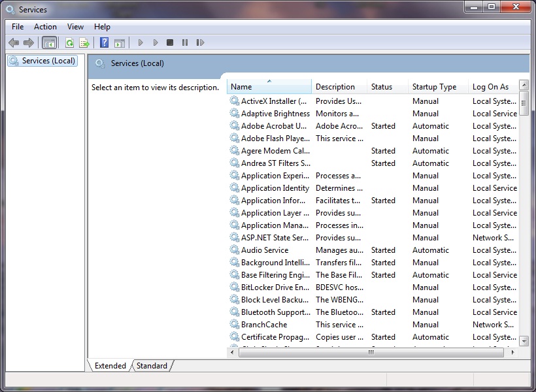Toggle the Show/Hide Console Tree button
This screenshot has width=536, height=392.
point(49,43)
